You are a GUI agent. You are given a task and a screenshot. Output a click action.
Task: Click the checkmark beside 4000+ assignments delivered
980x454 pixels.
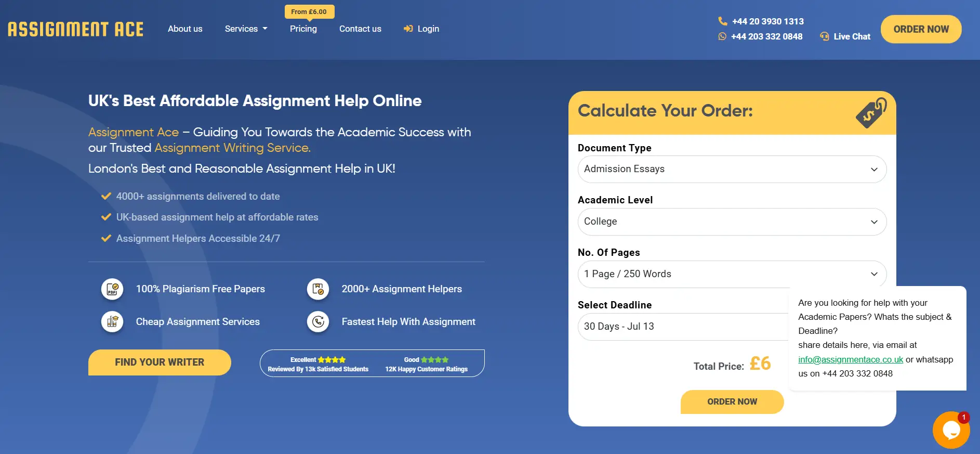[x=106, y=196]
